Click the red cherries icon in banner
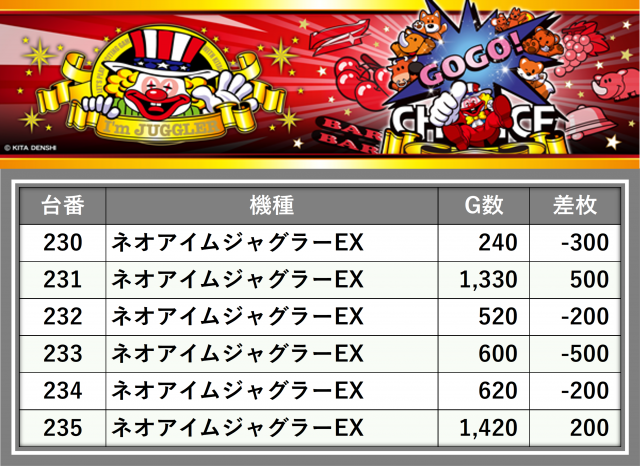Image resolution: width=640 pixels, height=466 pixels. coord(361,82)
